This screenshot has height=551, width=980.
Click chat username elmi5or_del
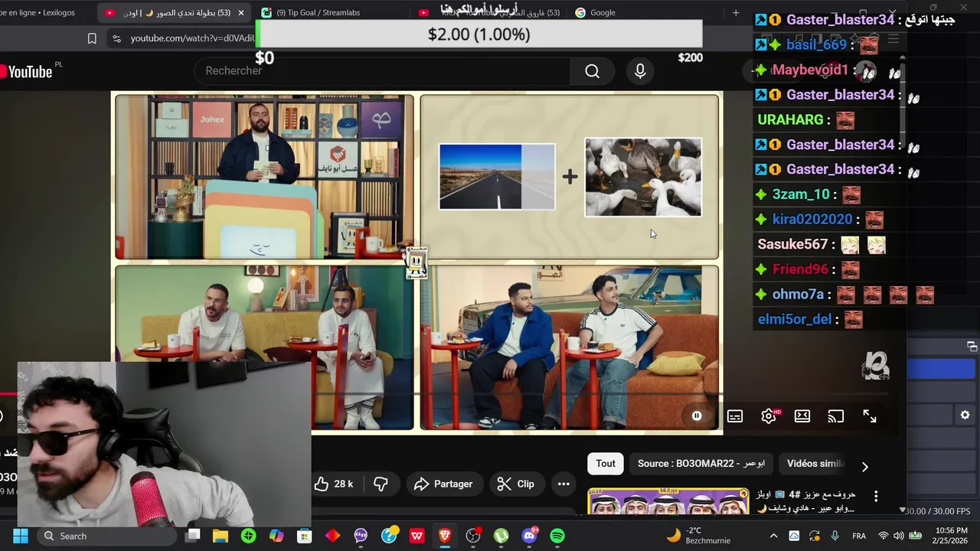coord(794,319)
